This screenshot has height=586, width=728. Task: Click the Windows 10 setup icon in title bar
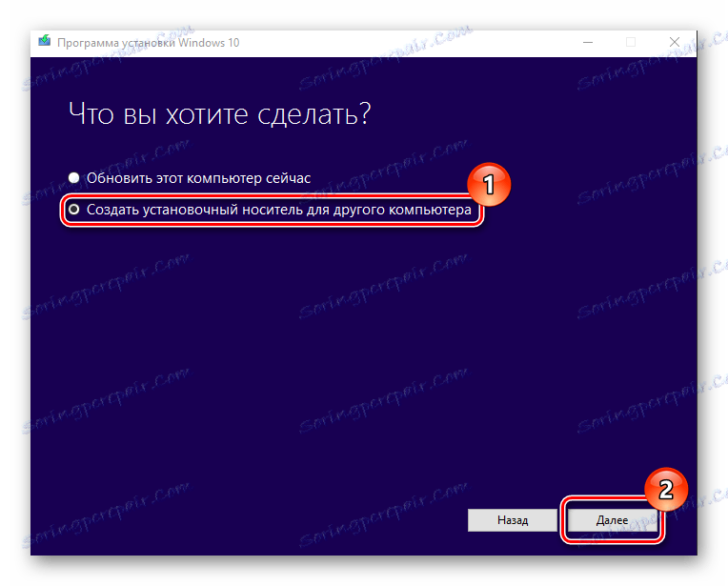45,41
